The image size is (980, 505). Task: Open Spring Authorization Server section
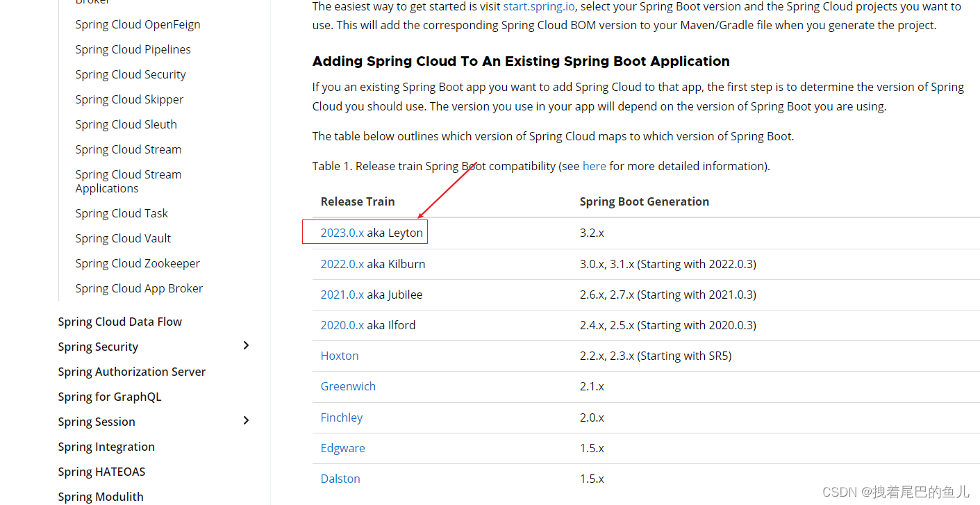point(131,371)
